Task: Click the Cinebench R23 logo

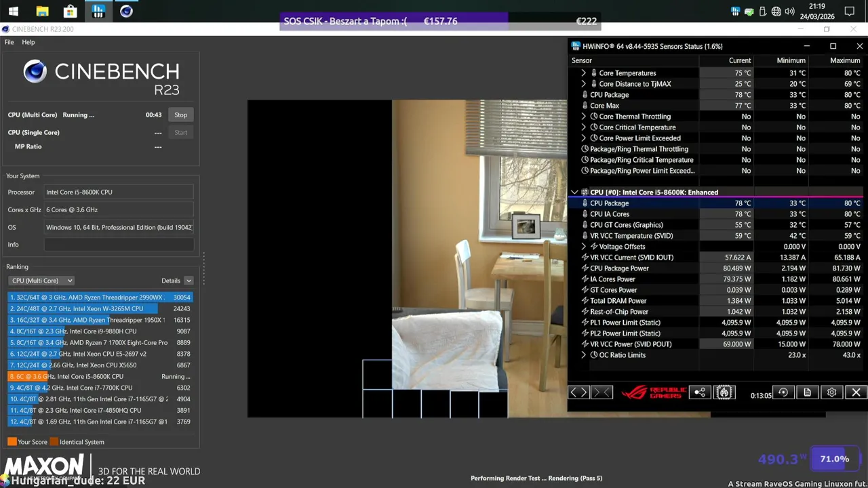Action: click(101, 77)
